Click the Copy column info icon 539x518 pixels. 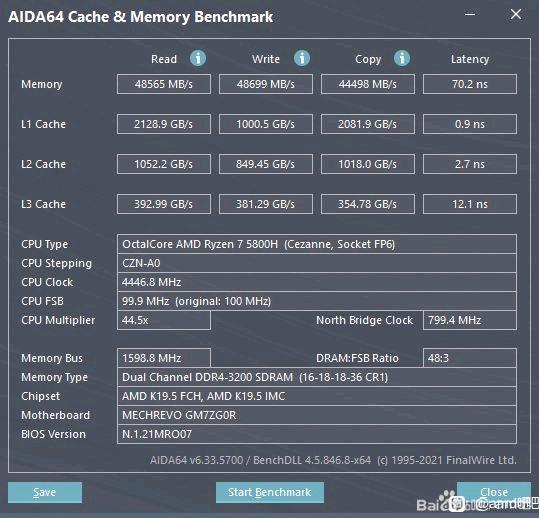click(402, 58)
